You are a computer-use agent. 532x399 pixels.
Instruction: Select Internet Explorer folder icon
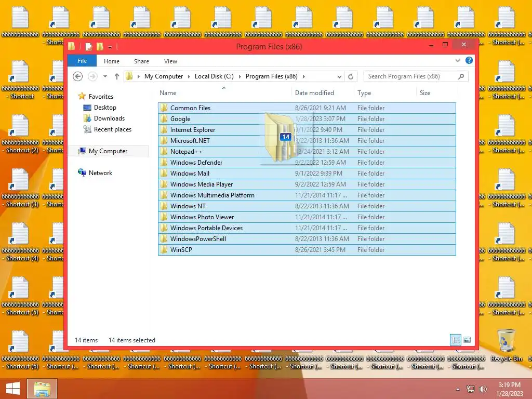(164, 129)
